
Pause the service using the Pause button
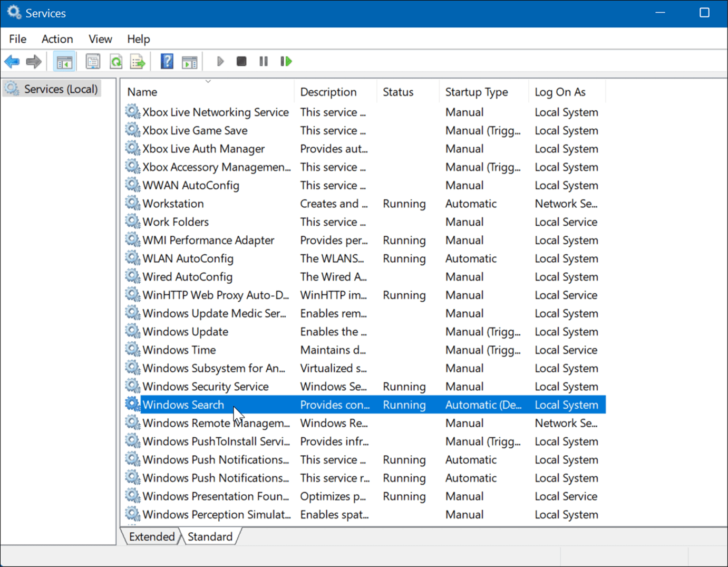(x=264, y=62)
